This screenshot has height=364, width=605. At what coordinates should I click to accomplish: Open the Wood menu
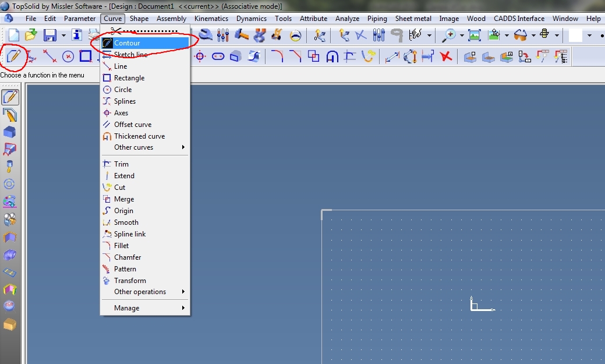476,19
